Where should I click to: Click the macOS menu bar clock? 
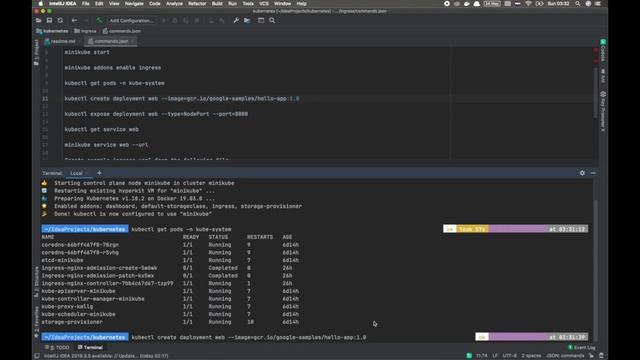[x=558, y=4]
